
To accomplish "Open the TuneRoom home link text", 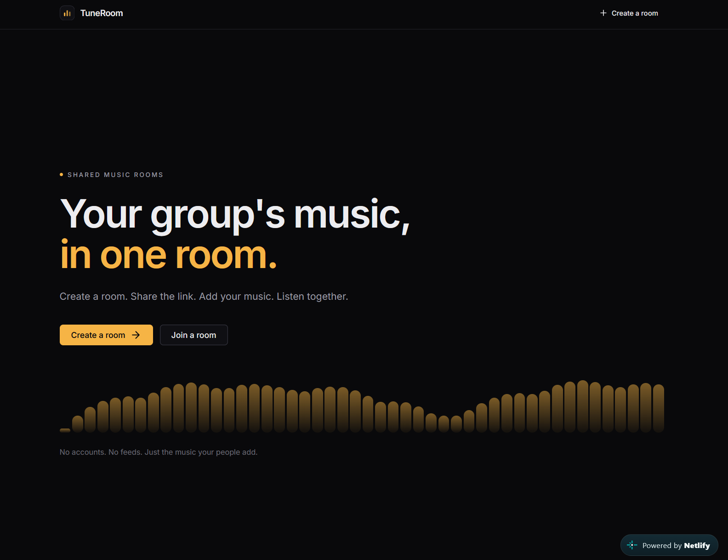I will tap(102, 13).
